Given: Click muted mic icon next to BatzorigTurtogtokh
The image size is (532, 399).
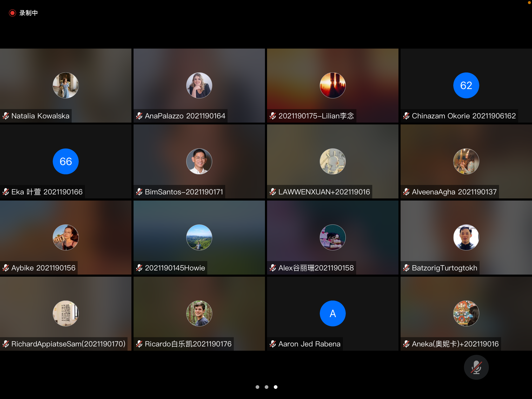Looking at the screenshot, I should click(406, 268).
